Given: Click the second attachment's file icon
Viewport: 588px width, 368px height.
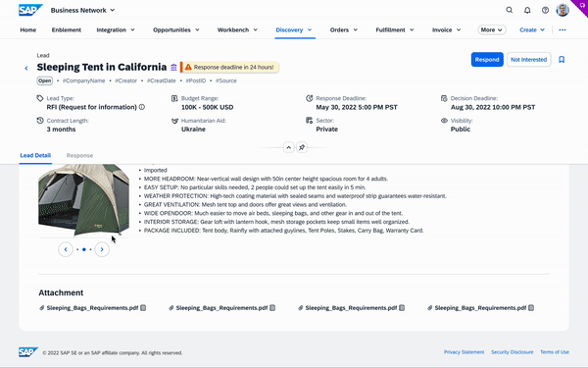Looking at the screenshot, I should click(272, 308).
